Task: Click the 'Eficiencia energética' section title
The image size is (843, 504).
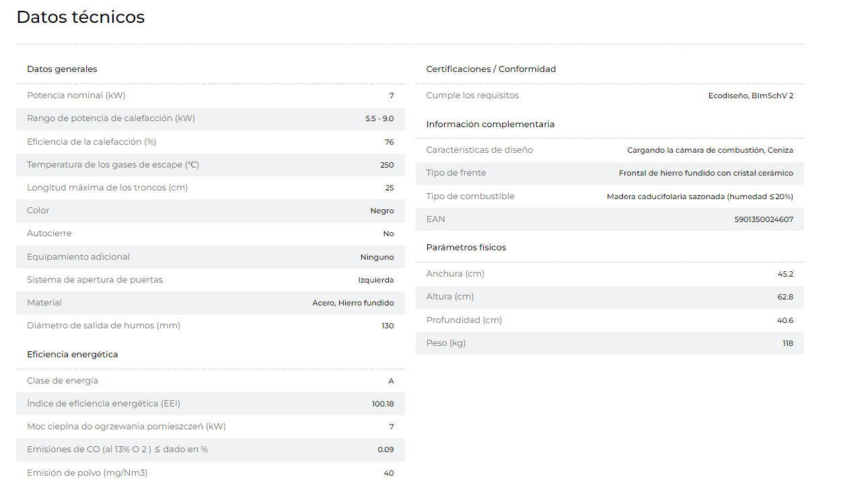Action: click(x=73, y=355)
